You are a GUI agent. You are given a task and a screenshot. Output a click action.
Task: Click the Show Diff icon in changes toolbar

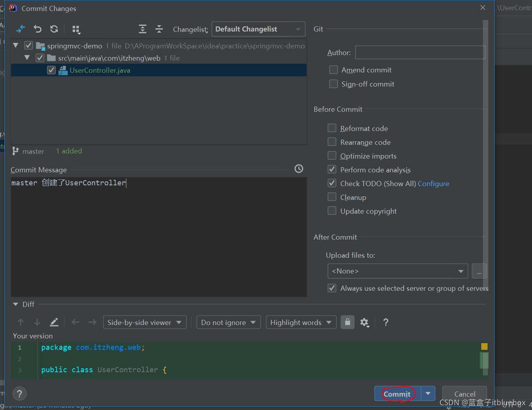[x=20, y=29]
